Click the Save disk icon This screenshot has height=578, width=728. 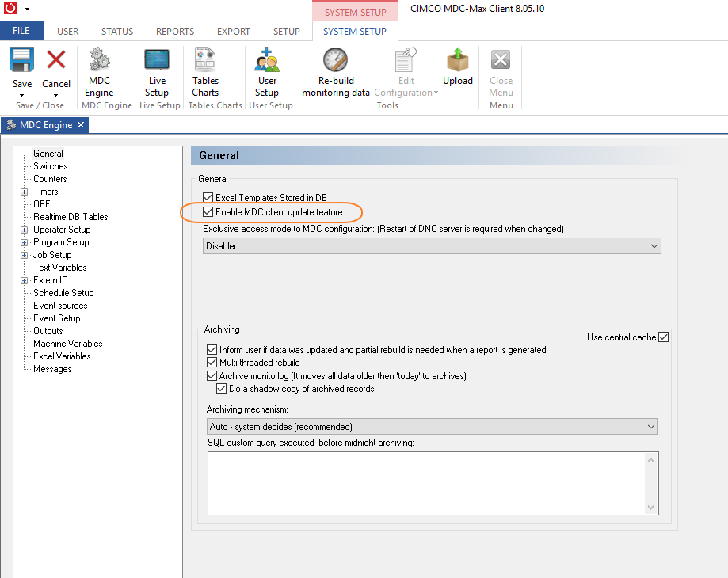pyautogui.click(x=22, y=60)
